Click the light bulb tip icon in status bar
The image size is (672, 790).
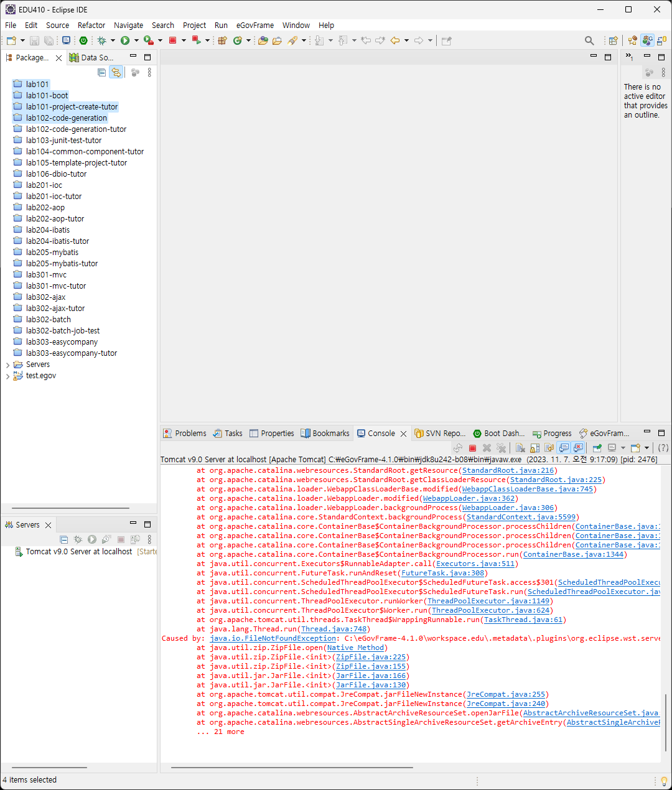click(x=664, y=781)
